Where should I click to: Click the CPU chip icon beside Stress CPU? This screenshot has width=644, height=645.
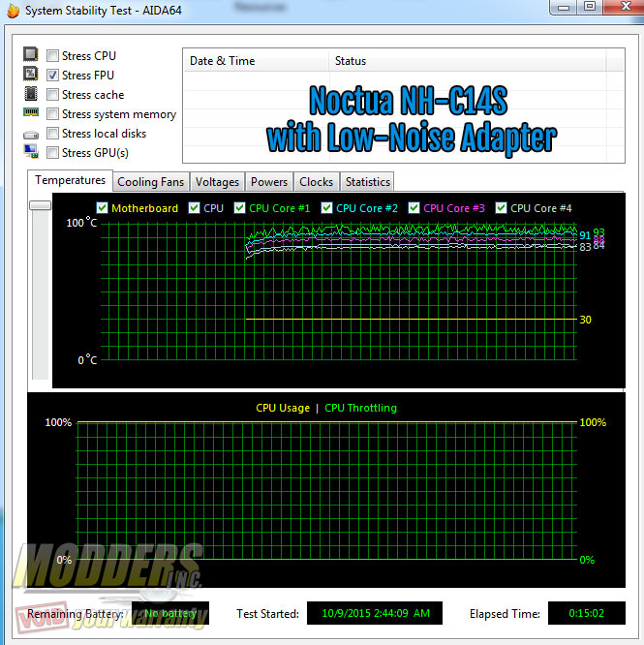[30, 54]
